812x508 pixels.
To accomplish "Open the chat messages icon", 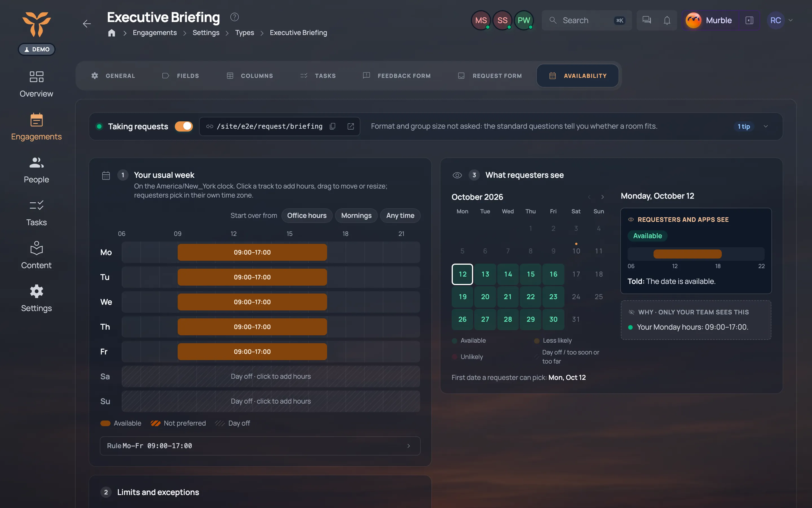I will (x=646, y=20).
